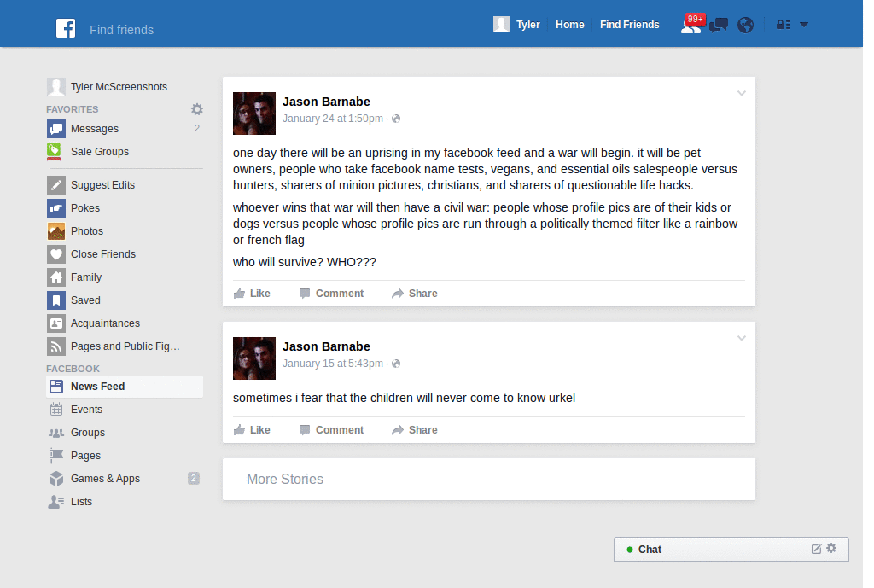Click the Messages sidebar icon
Screen dimensions: 874x588
coord(55,129)
